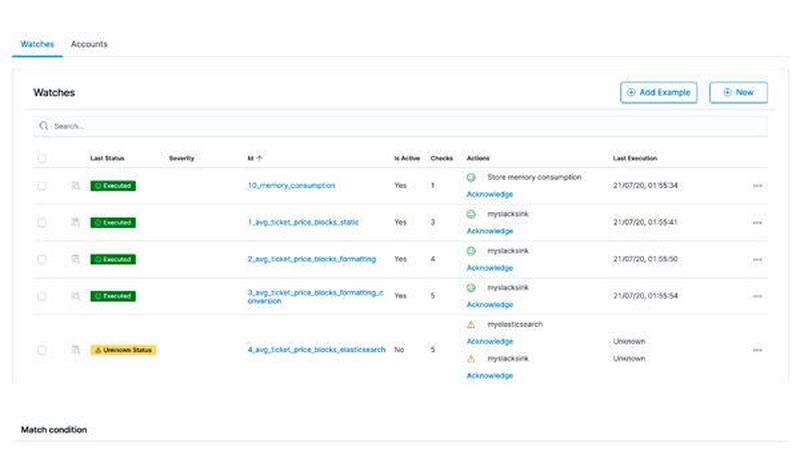The image size is (800, 451).
Task: Click green myslacksink icon in 2_avg_ticket_price_blocks_formatting row
Action: tap(471, 251)
